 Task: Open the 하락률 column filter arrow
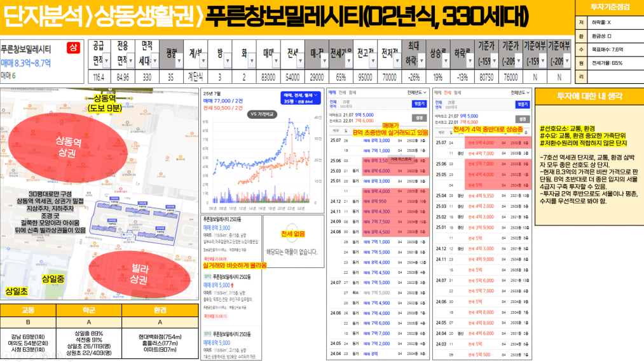[470, 61]
